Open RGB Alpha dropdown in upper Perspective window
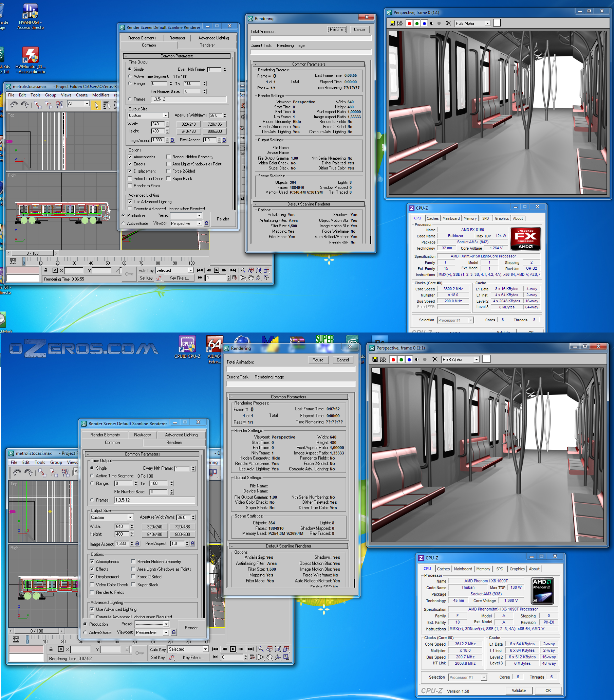 coord(472,23)
